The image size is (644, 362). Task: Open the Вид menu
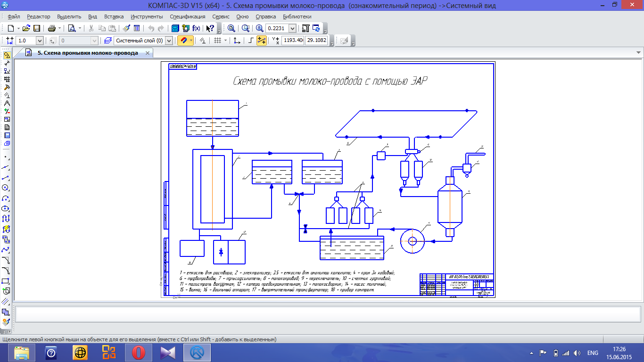[x=93, y=16]
